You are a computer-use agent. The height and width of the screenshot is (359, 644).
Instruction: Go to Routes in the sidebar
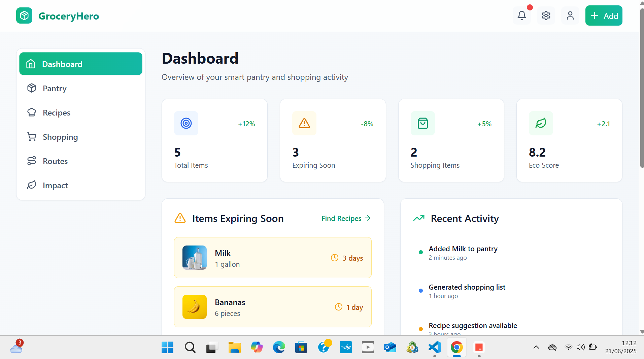[55, 161]
